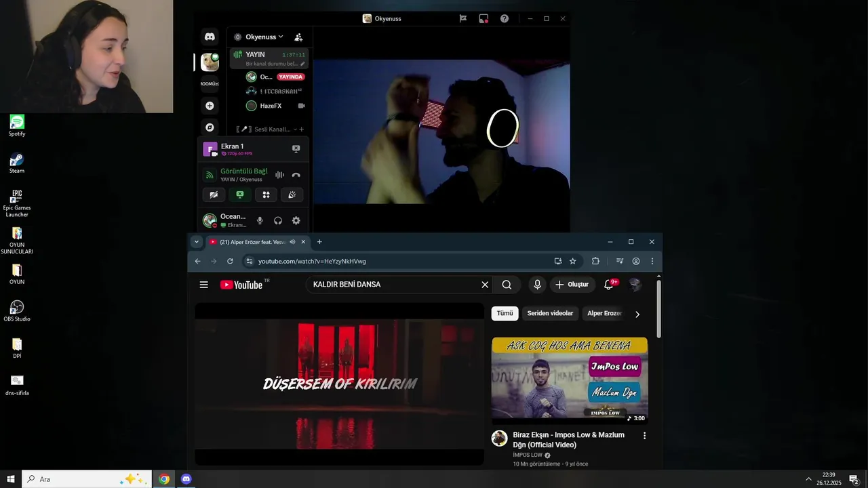
Task: Go back in Chrome
Action: pos(197,261)
